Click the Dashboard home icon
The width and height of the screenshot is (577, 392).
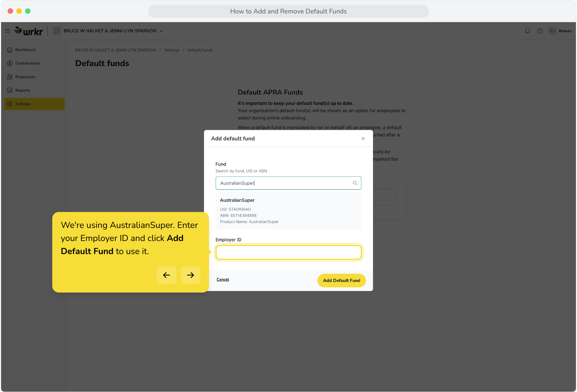pyautogui.click(x=10, y=50)
